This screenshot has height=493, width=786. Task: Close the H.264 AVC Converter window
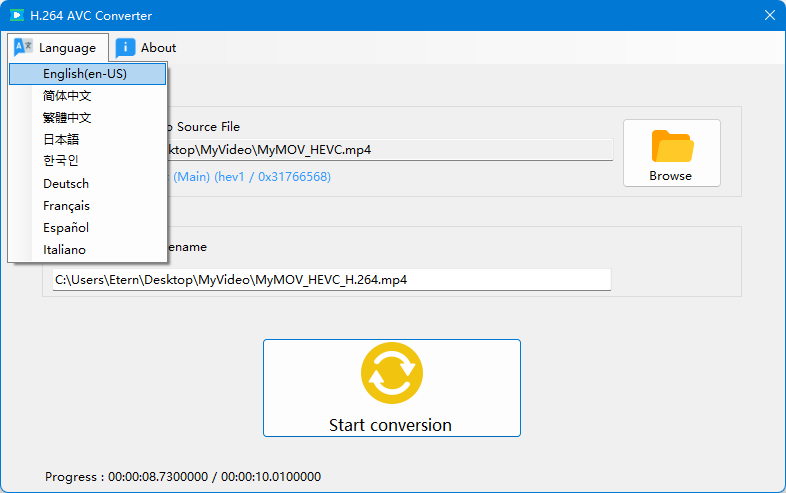coord(770,15)
